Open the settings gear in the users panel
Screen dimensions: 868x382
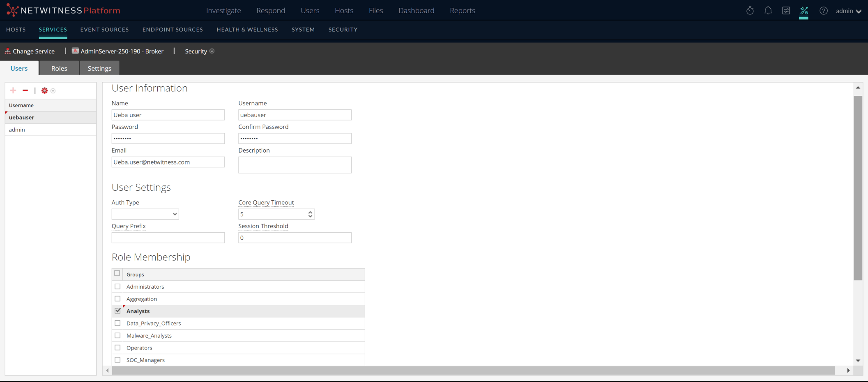click(45, 90)
